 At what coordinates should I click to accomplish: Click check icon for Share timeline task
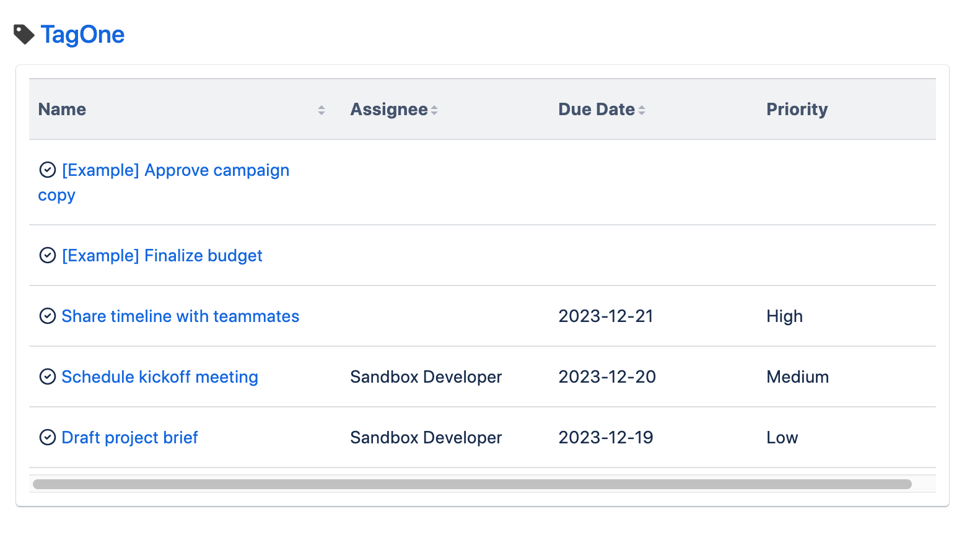(x=48, y=316)
